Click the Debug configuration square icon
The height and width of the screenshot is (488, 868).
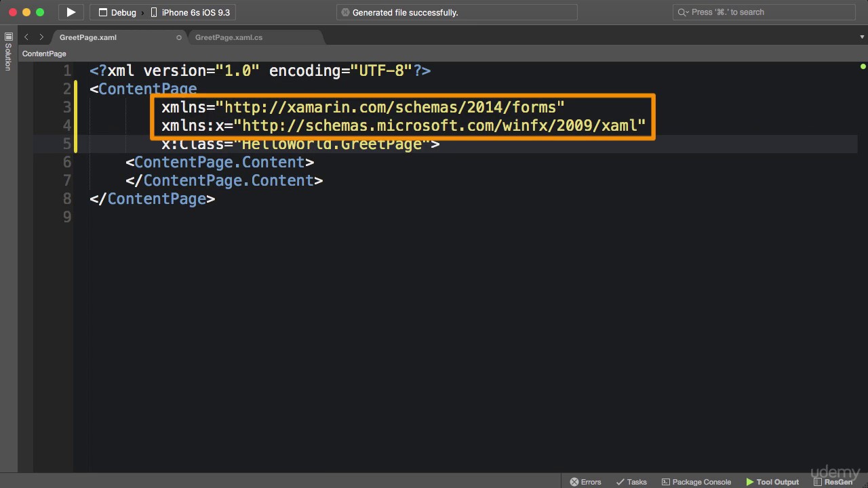coord(103,12)
